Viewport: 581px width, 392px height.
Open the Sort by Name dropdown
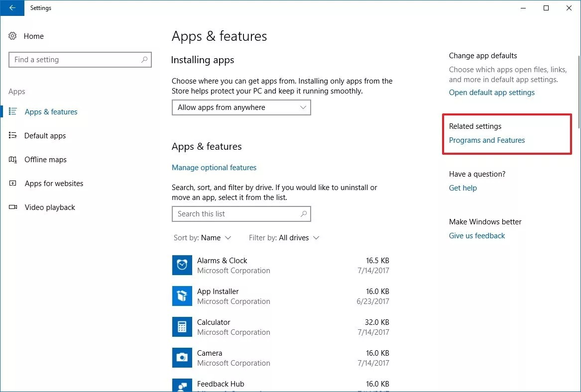(202, 238)
